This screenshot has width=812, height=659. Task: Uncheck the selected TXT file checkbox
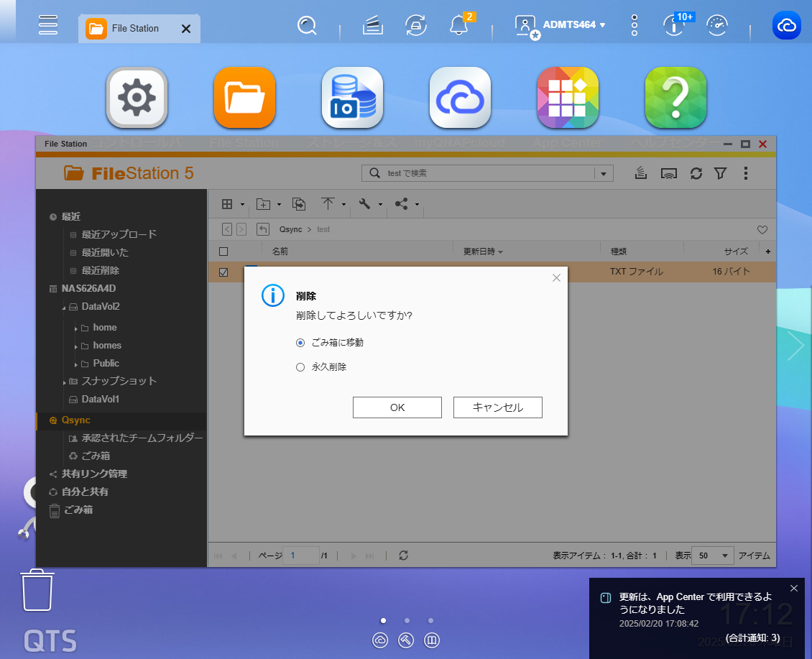[x=223, y=272]
